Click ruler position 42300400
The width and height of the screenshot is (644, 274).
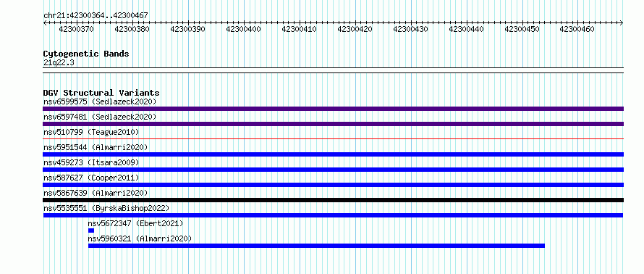click(244, 29)
